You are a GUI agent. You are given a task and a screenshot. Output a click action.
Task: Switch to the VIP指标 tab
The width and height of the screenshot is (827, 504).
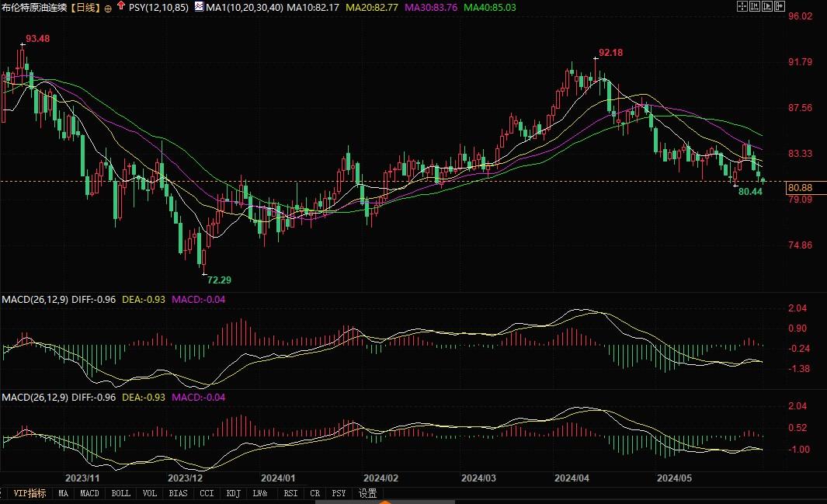(x=30, y=493)
